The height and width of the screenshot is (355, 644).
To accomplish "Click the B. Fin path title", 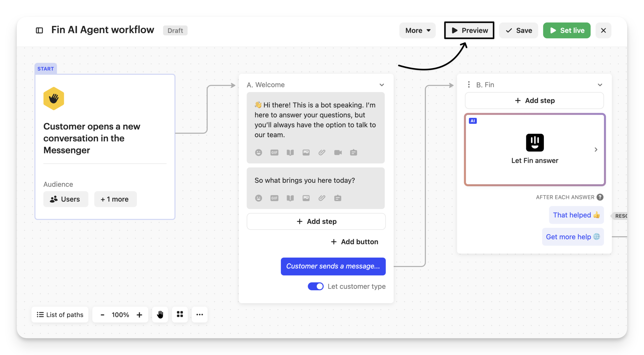I will [485, 85].
